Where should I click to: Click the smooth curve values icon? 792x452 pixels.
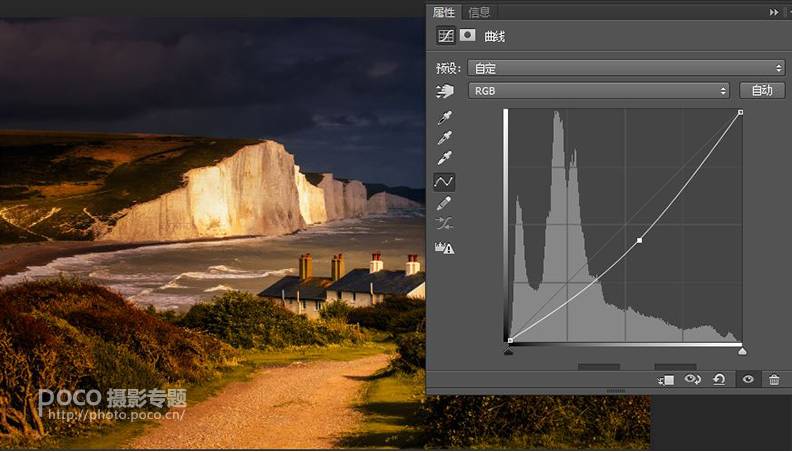444,223
